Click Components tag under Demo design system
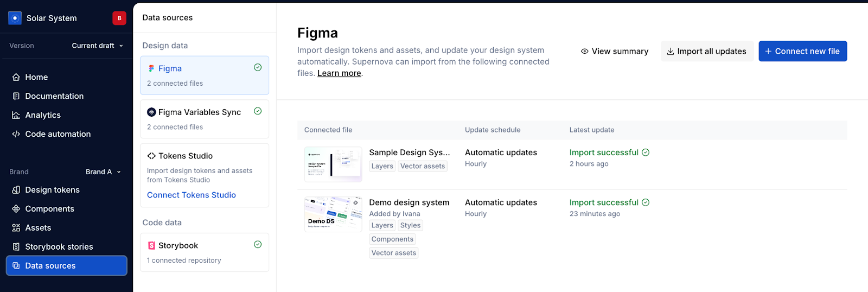This screenshot has height=292, width=868. coord(392,239)
